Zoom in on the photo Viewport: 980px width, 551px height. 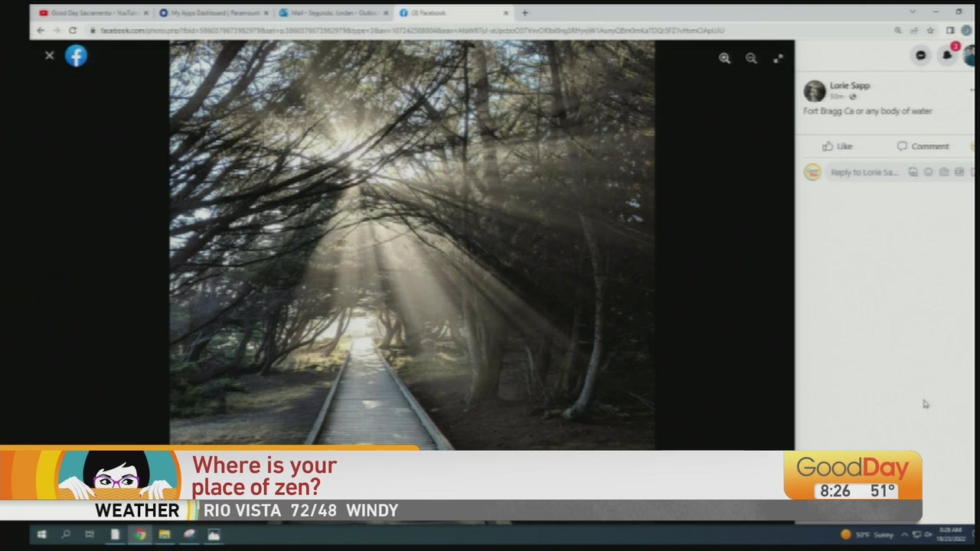click(x=724, y=58)
